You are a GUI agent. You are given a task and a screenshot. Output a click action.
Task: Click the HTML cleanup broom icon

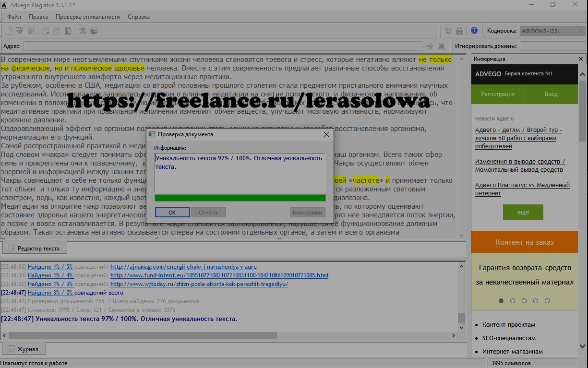click(x=20, y=31)
